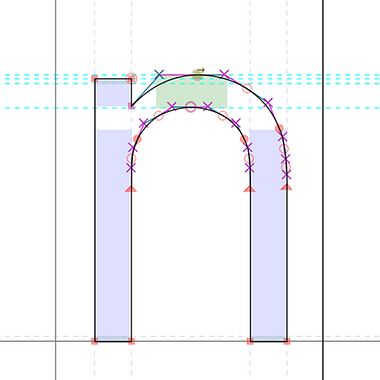
Task: Click the circled point at the serif's top-right corner
Action: (x=132, y=79)
